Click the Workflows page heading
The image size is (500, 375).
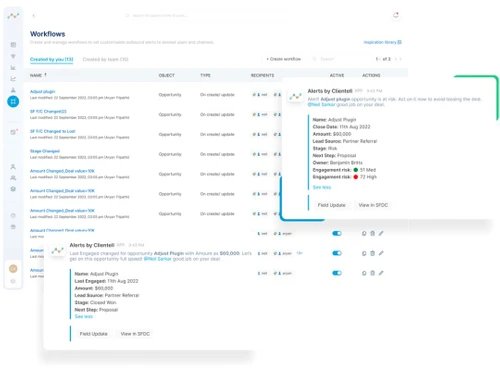[x=47, y=34]
